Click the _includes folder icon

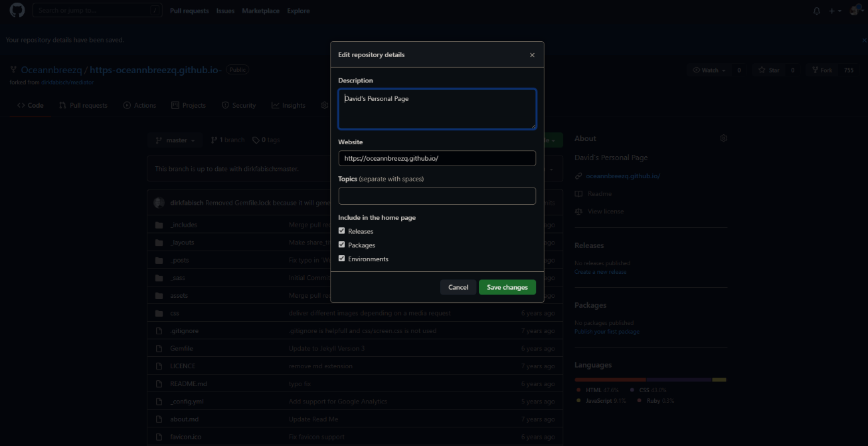(x=159, y=225)
